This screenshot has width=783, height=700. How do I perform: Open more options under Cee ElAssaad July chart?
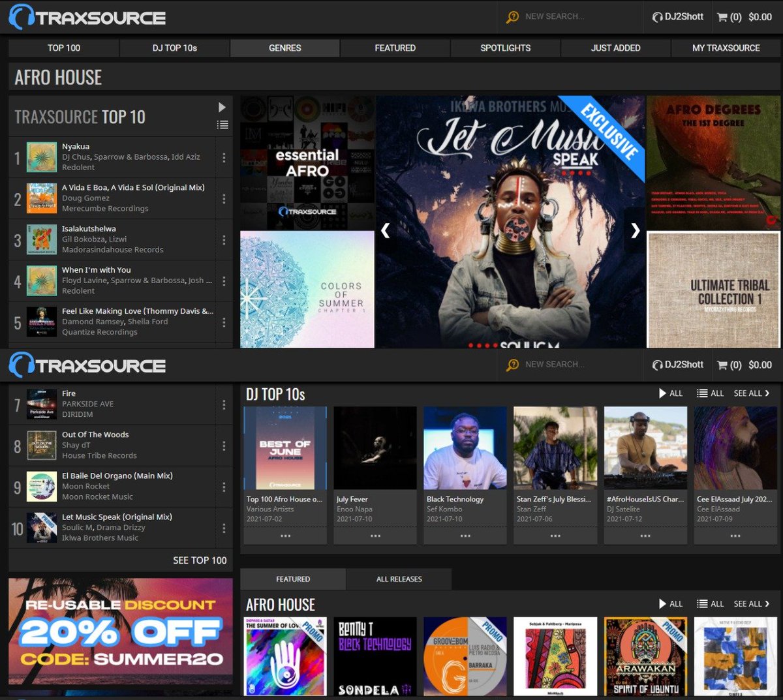[x=735, y=536]
